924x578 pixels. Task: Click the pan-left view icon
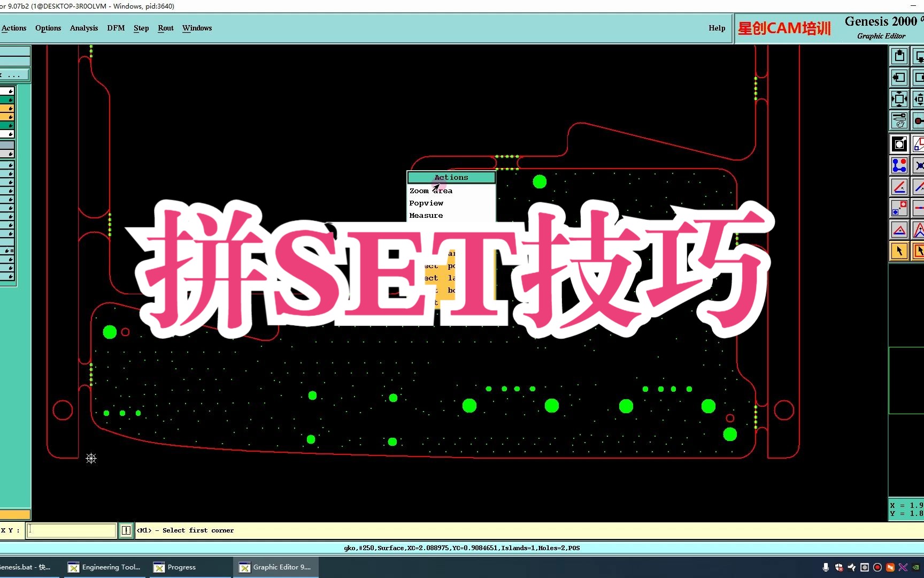899,78
